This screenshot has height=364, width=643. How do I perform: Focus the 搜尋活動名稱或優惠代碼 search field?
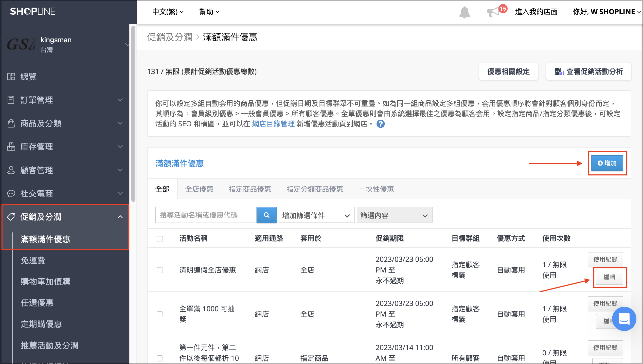point(206,215)
